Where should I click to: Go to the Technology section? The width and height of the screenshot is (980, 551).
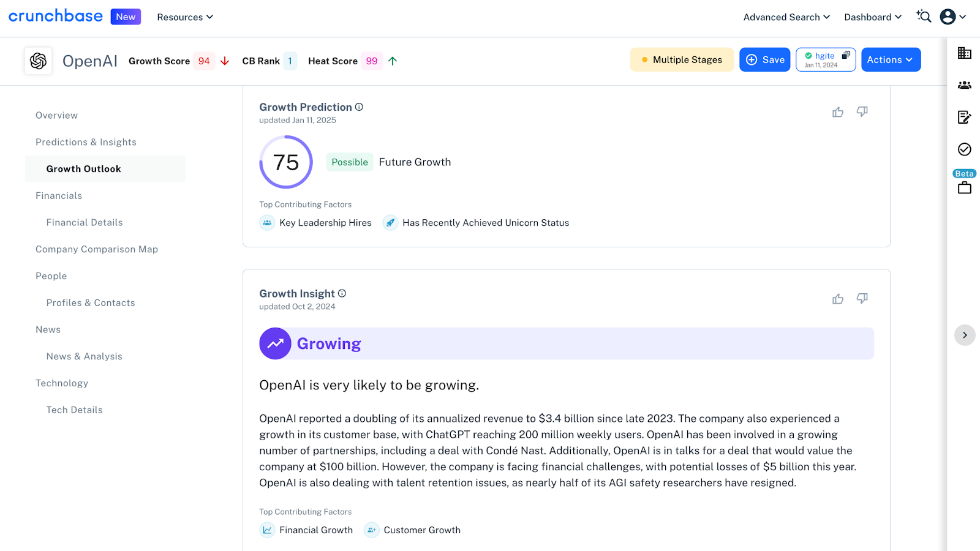click(x=62, y=383)
